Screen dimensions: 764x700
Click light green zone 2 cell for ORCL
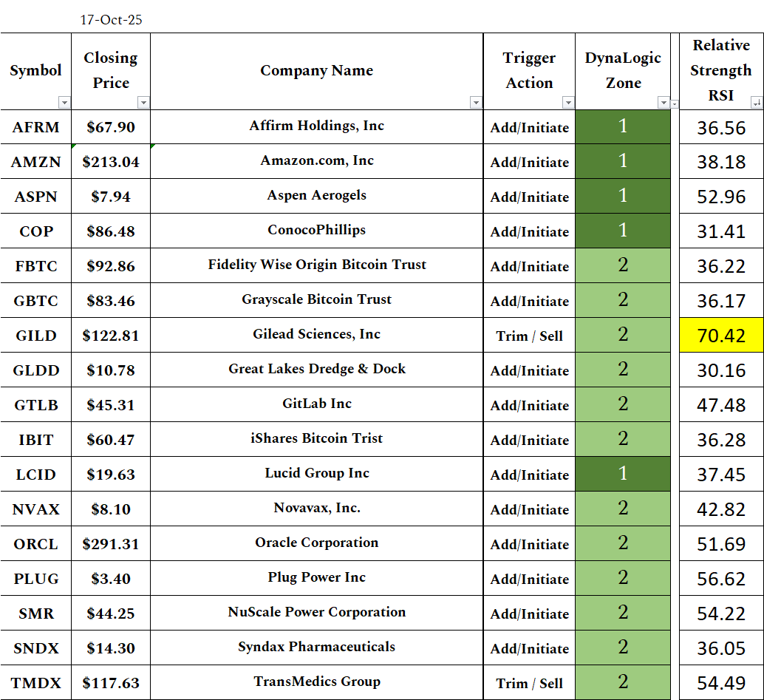[623, 543]
